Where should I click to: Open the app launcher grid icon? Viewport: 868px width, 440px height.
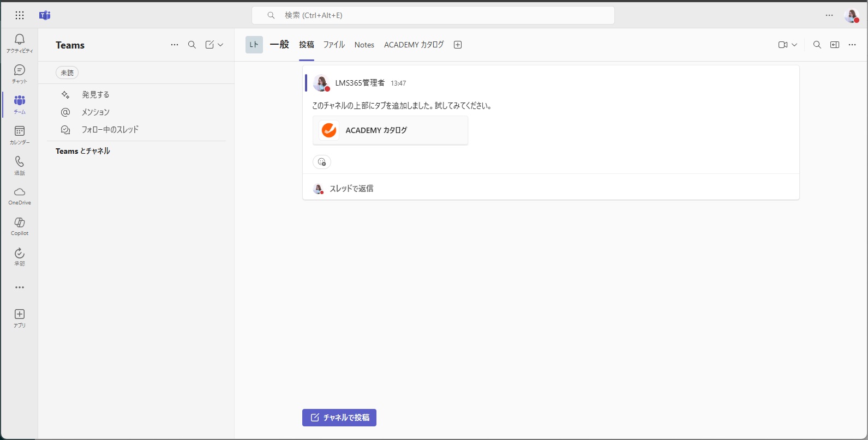click(x=20, y=15)
